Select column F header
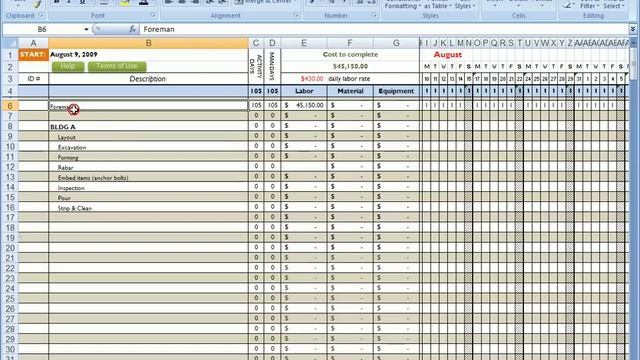This screenshot has height=360, width=640. pyautogui.click(x=350, y=43)
